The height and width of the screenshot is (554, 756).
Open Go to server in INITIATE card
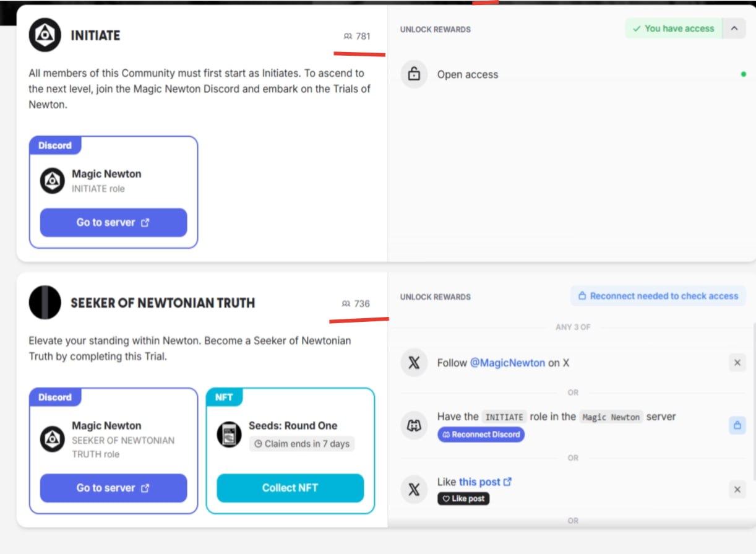coord(113,222)
